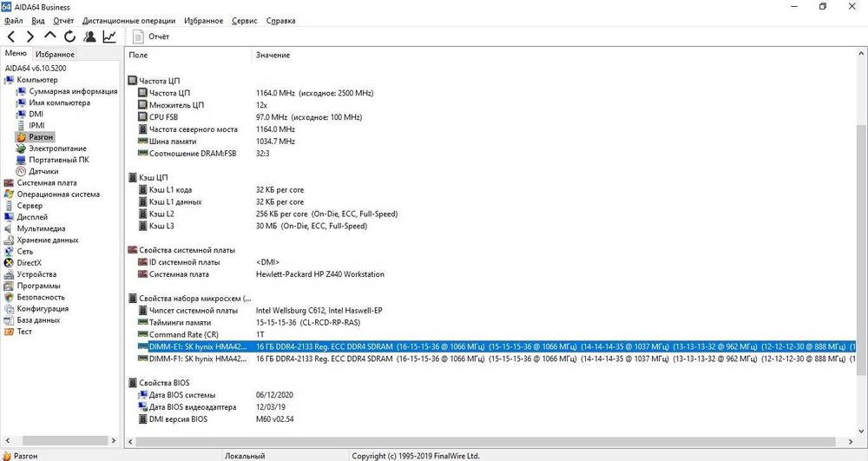
Task: Open the Электропитание tree item
Action: coord(57,148)
